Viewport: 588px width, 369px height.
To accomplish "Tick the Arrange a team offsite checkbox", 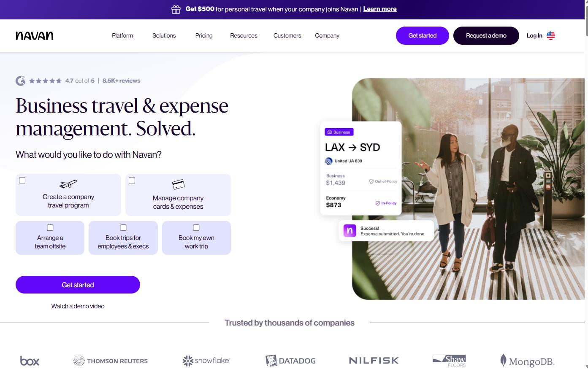I will (50, 228).
